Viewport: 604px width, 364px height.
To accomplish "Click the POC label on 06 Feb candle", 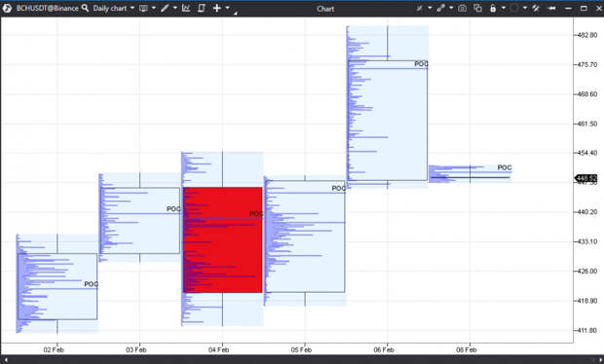I will click(421, 64).
